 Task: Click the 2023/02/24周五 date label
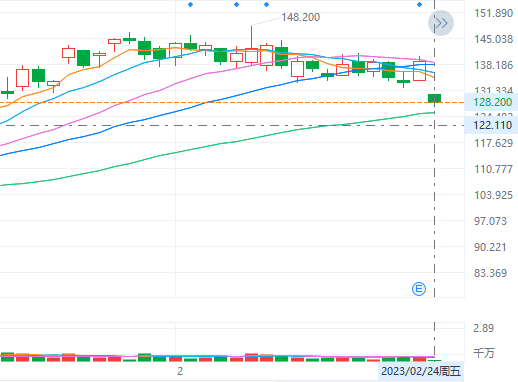tap(421, 371)
